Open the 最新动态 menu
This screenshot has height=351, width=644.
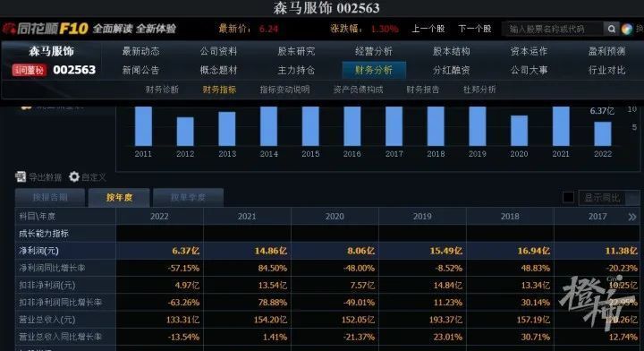141,51
